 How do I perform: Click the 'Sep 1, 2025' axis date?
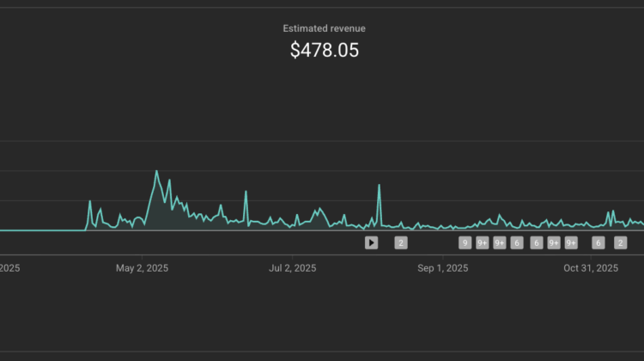[x=443, y=268]
